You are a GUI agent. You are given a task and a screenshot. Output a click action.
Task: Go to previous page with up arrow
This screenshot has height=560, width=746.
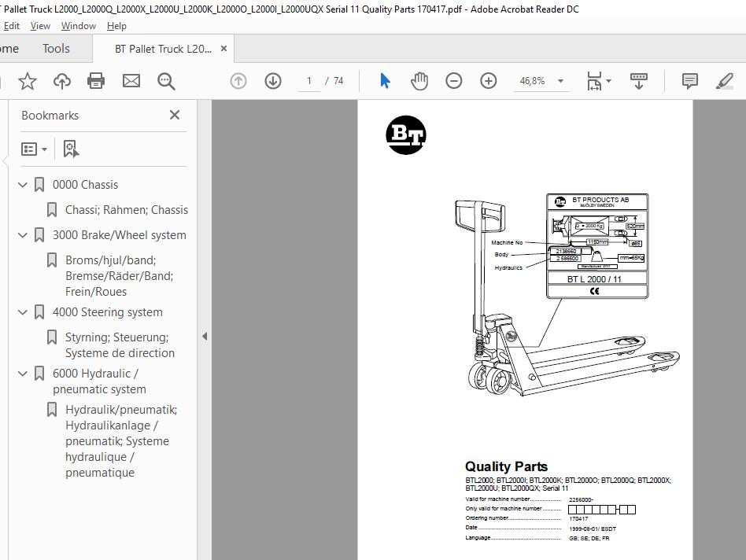(238, 81)
